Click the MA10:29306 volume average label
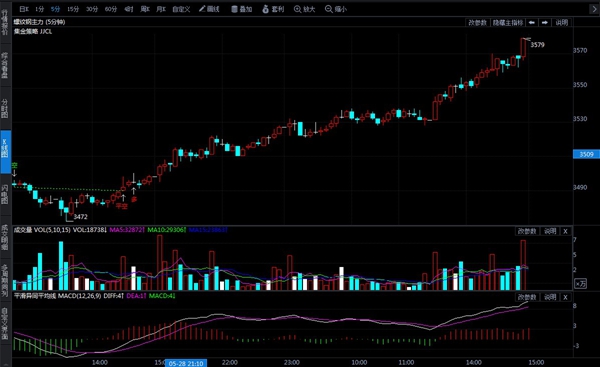 pos(166,230)
